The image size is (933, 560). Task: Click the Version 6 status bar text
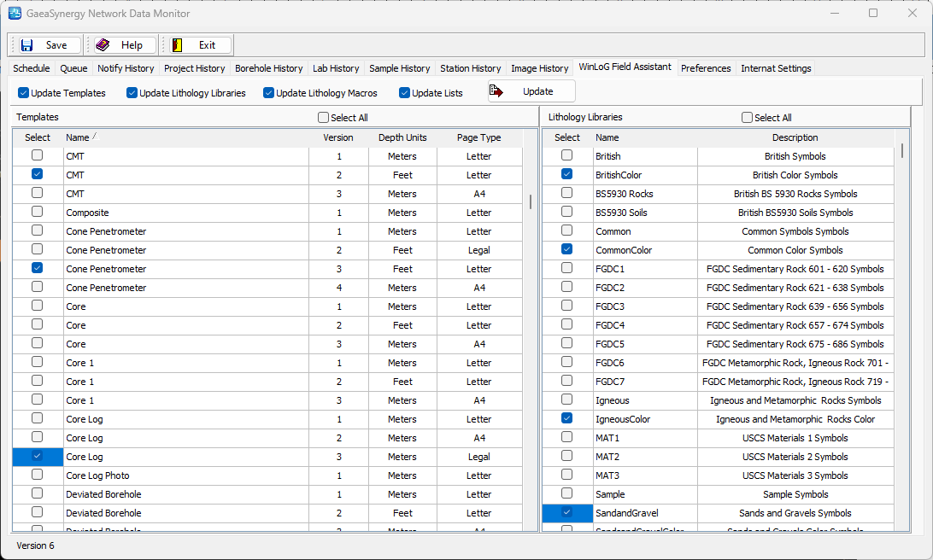click(x=35, y=545)
